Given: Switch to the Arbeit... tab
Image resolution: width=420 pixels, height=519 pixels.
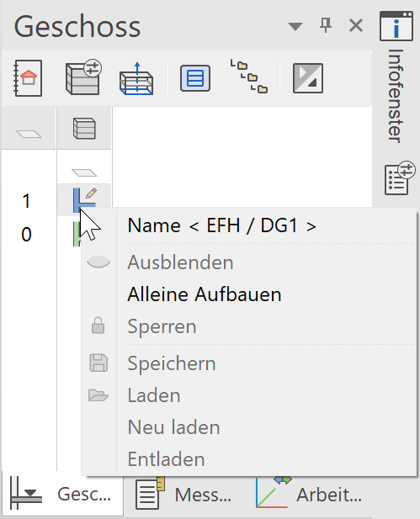Looking at the screenshot, I should (310, 495).
